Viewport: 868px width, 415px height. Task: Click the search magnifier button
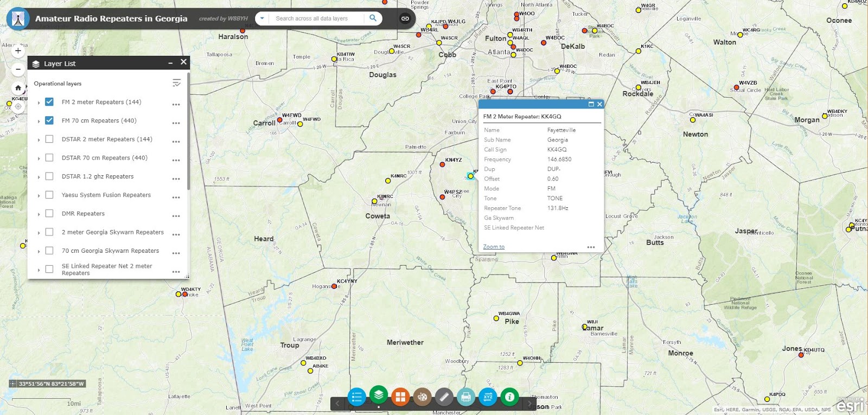tap(373, 18)
